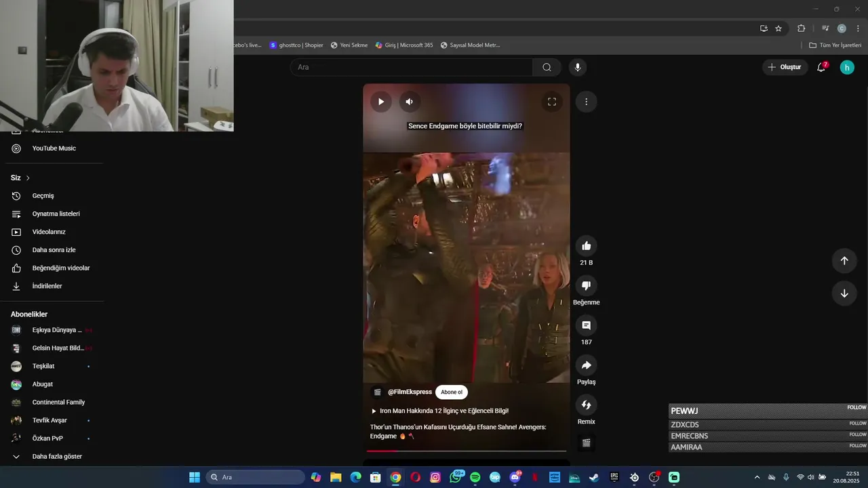Focus the taskbar Ara search box
The width and height of the screenshot is (868, 488).
[255, 477]
